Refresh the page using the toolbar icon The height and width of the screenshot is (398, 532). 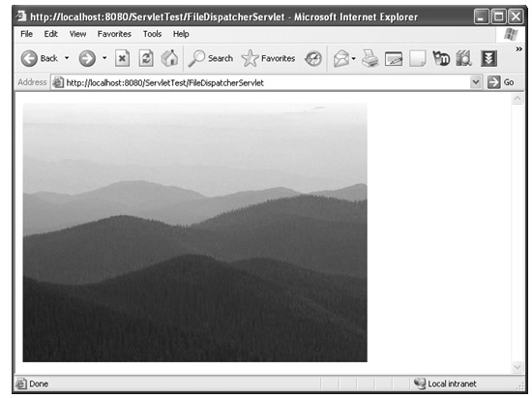pos(146,58)
